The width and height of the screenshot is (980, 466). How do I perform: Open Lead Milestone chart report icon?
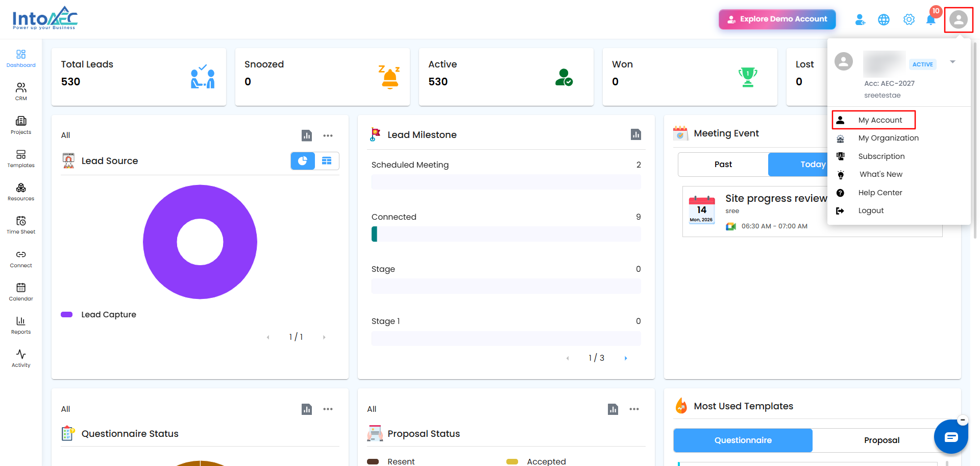tap(635, 134)
